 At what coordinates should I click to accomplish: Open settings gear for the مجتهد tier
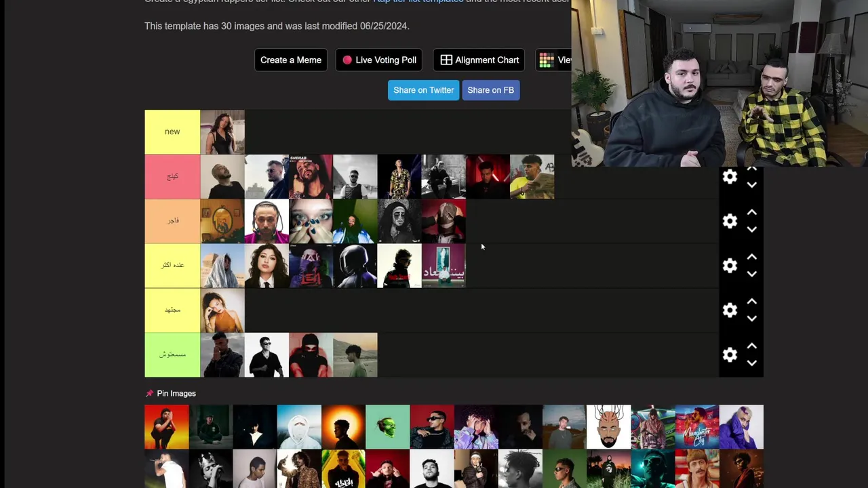tap(730, 310)
